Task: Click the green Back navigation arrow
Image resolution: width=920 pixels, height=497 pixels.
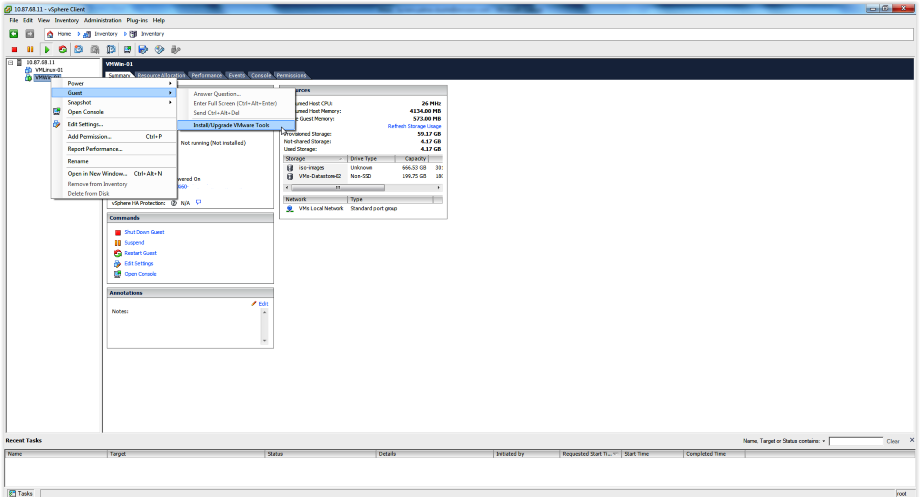Action: pyautogui.click(x=14, y=33)
